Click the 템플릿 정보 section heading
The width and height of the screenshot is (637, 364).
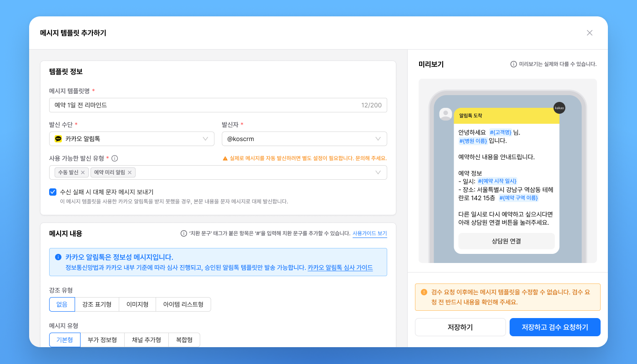[x=66, y=71]
